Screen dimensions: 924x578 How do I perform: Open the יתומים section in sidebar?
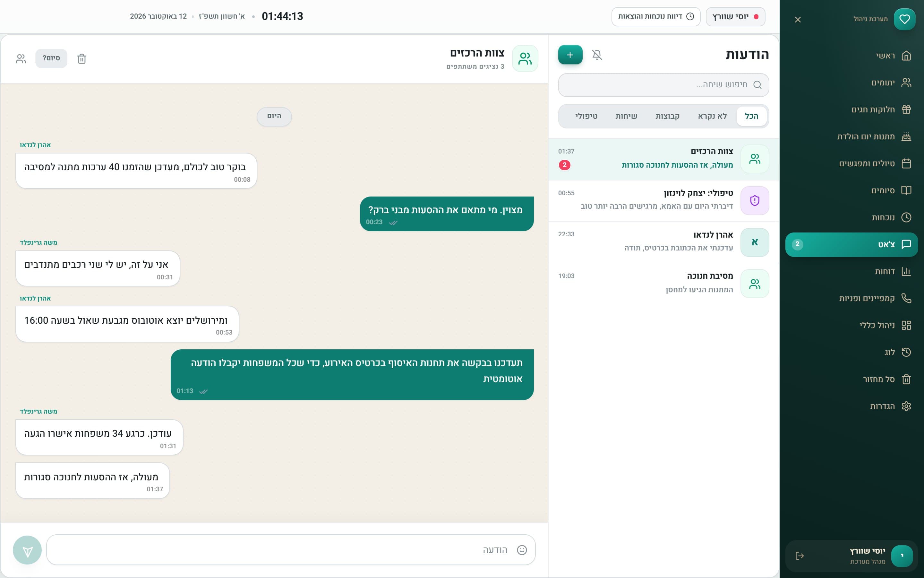(x=851, y=83)
